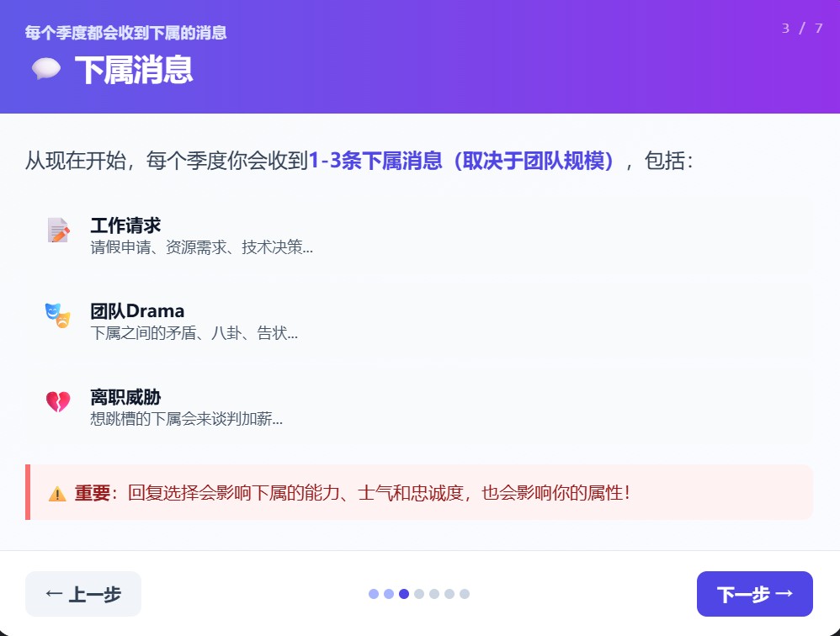This screenshot has height=636, width=840.
Task: Click the drama masks icon for 团队Drama
Action: [58, 315]
